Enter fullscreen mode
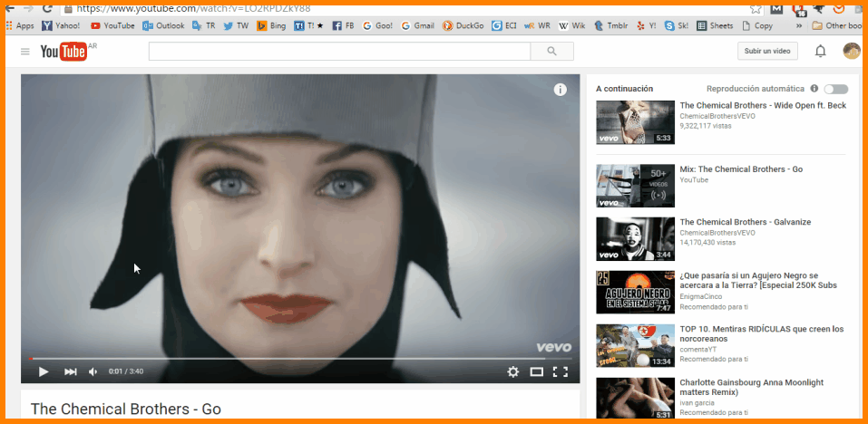 (561, 371)
